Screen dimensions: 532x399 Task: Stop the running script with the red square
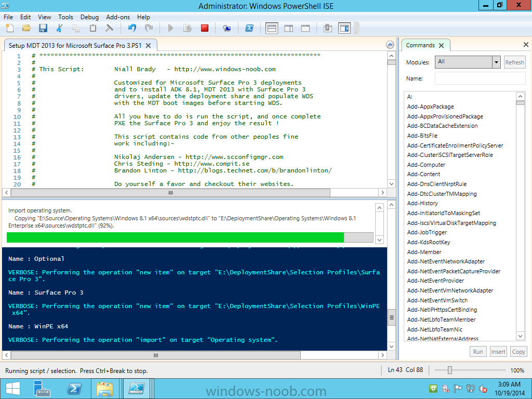click(205, 28)
